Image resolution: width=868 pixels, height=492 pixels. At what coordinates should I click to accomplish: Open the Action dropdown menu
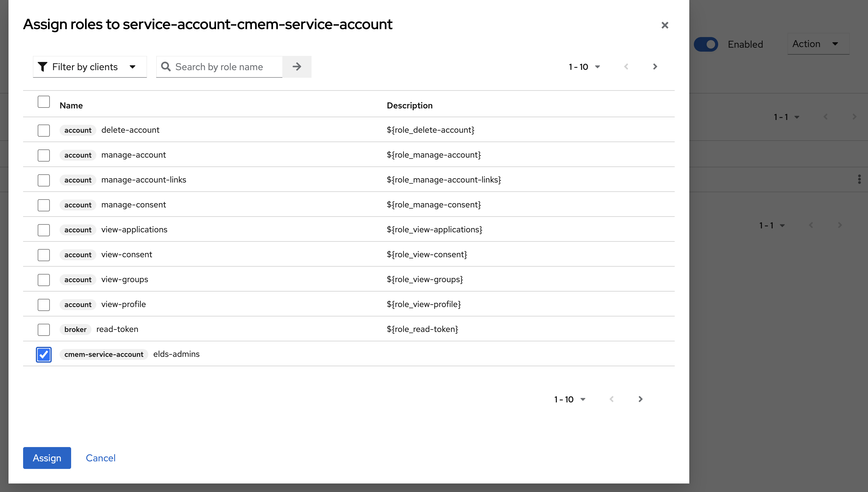[818, 44]
